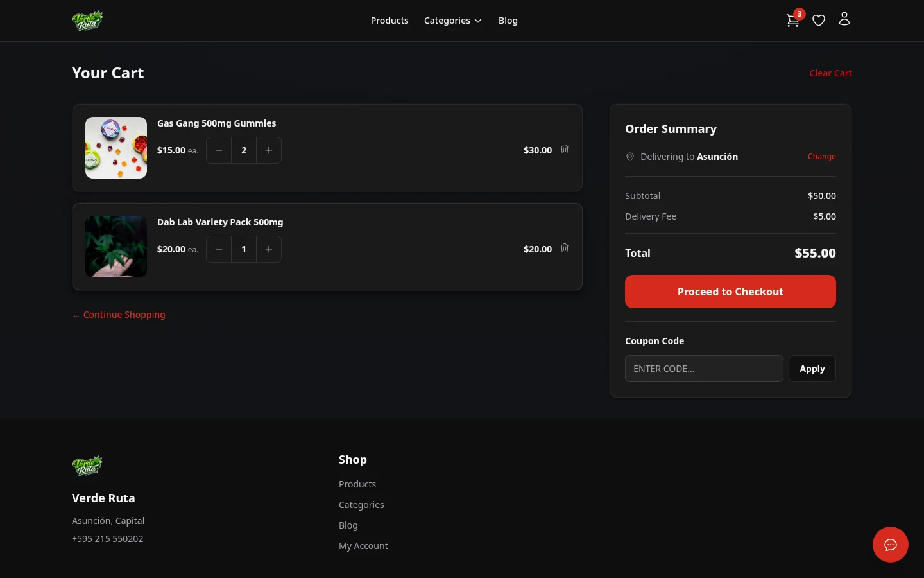The width and height of the screenshot is (924, 578).
Task: Click the delivery location pin icon
Action: [630, 157]
